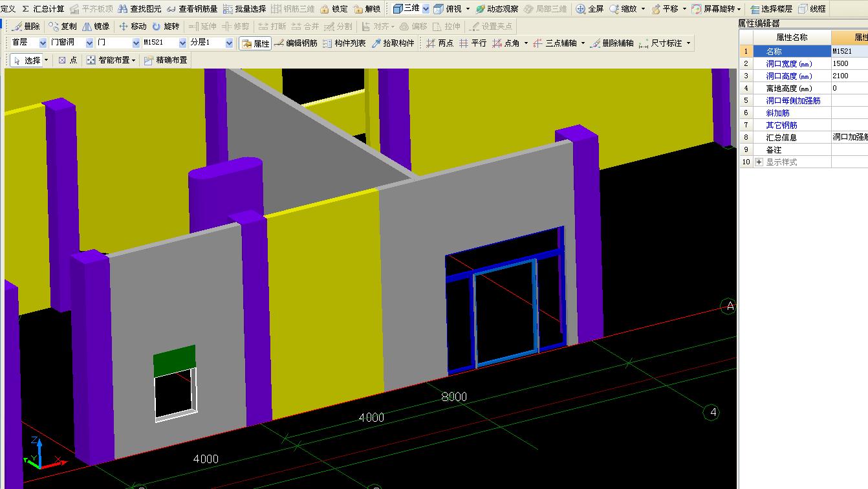The width and height of the screenshot is (868, 489).
Task: Select the 移动 move tool
Action: (133, 27)
